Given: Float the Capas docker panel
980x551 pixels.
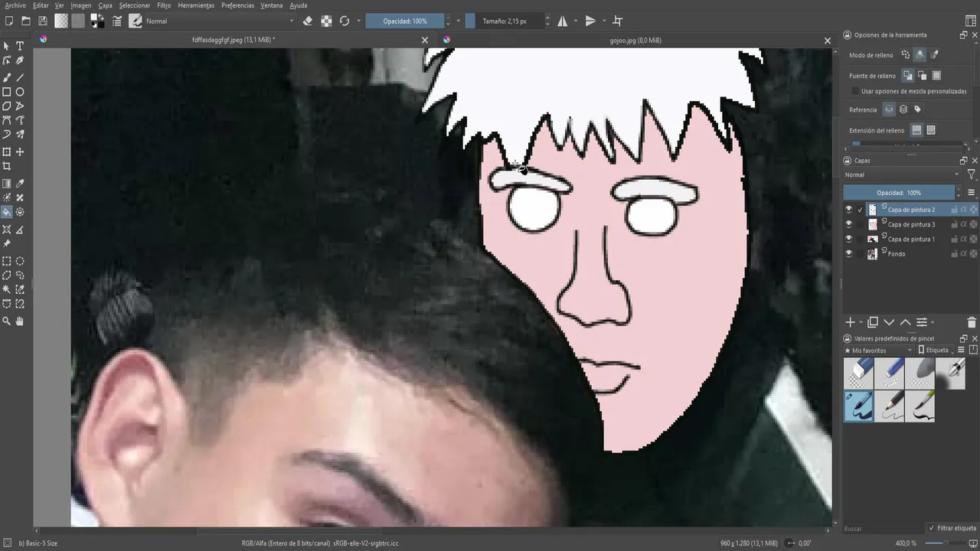Looking at the screenshot, I should coord(964,161).
